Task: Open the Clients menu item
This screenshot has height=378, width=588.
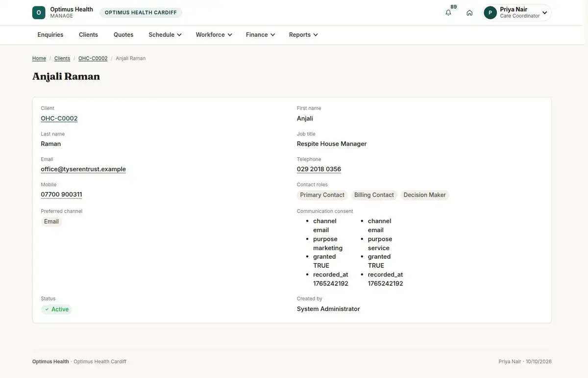Action: tap(89, 35)
